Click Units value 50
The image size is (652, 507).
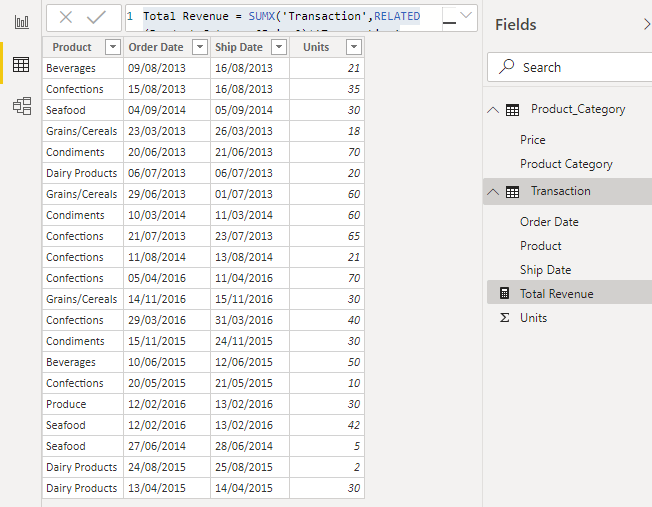pos(327,362)
